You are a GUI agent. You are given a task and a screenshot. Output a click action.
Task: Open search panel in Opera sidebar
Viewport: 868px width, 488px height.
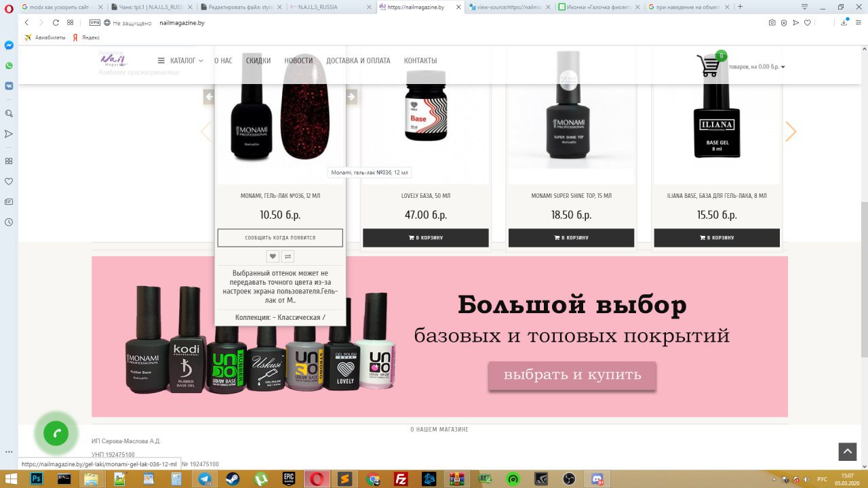9,113
